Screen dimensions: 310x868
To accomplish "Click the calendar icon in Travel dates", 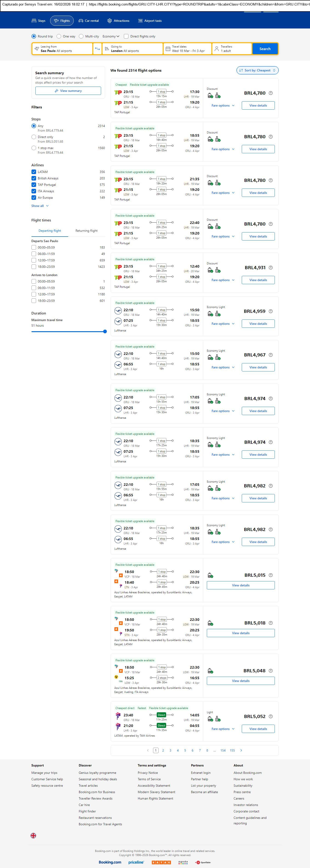I will point(168,49).
